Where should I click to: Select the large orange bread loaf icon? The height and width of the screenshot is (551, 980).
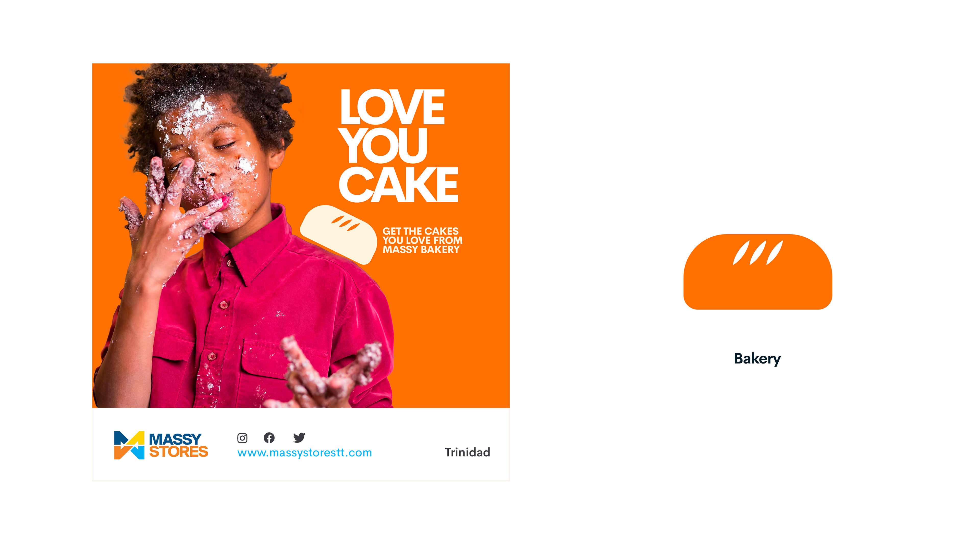[757, 272]
